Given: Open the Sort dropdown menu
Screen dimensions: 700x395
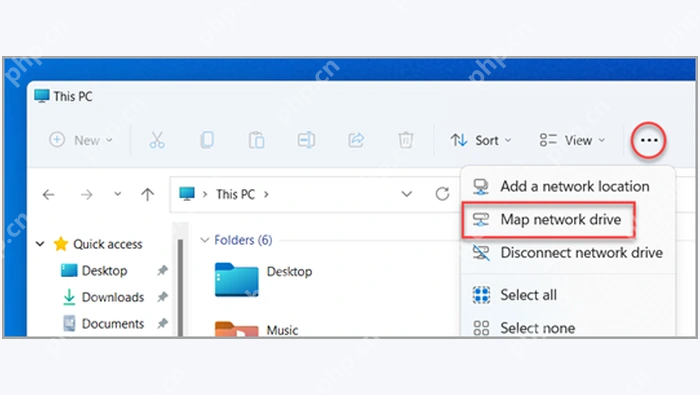Looking at the screenshot, I should (480, 140).
